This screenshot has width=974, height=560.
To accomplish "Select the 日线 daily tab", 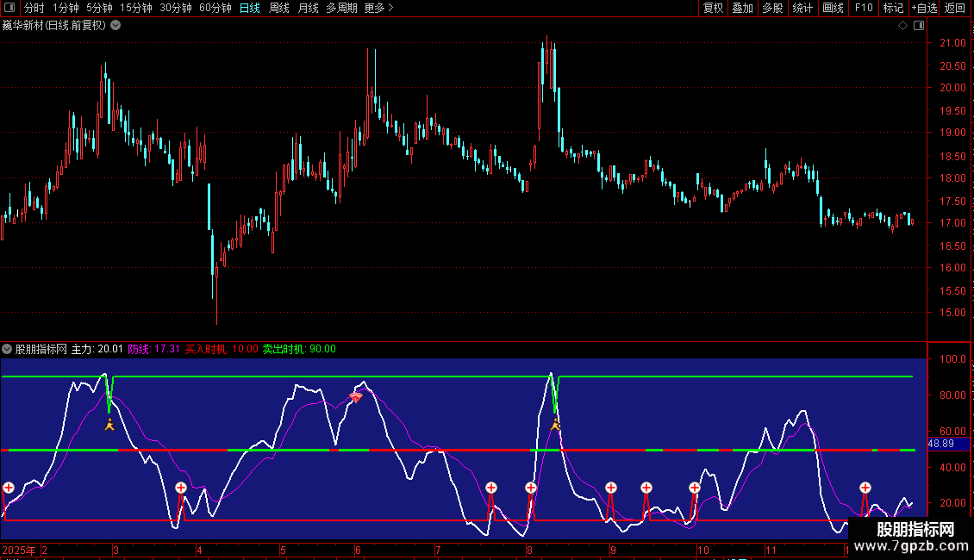I will [x=250, y=8].
